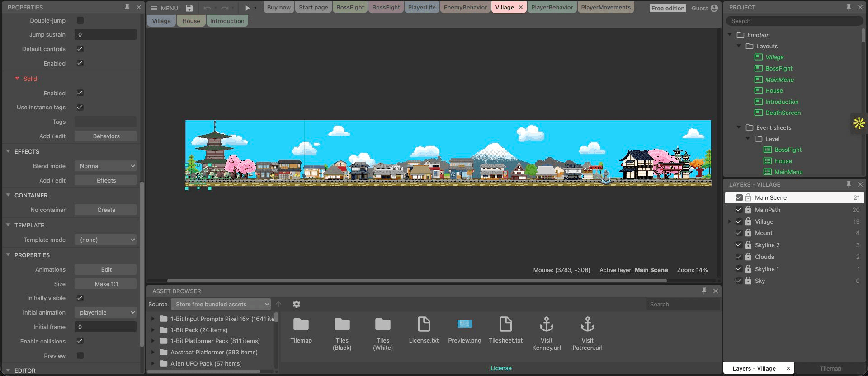
Task: Check the Preview checkbox
Action: coord(80,356)
